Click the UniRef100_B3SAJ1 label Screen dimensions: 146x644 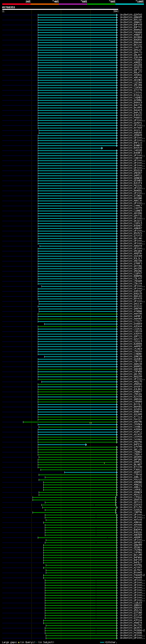tap(131, 95)
